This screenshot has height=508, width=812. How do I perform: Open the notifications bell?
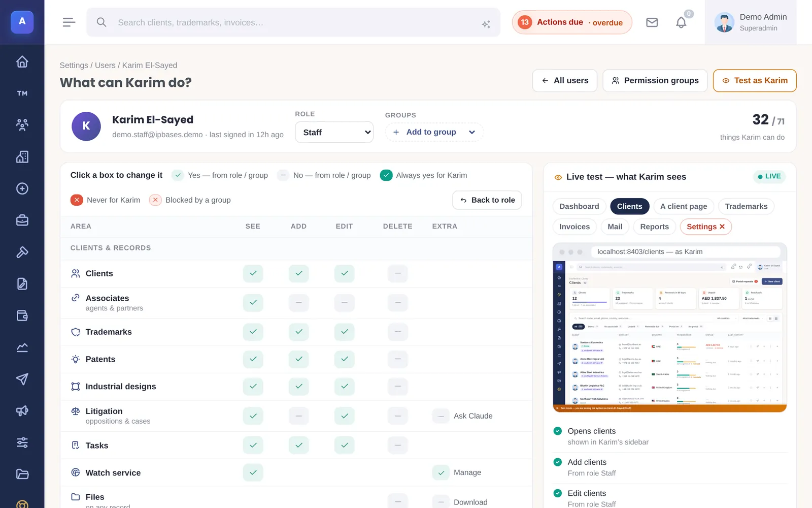click(x=681, y=22)
